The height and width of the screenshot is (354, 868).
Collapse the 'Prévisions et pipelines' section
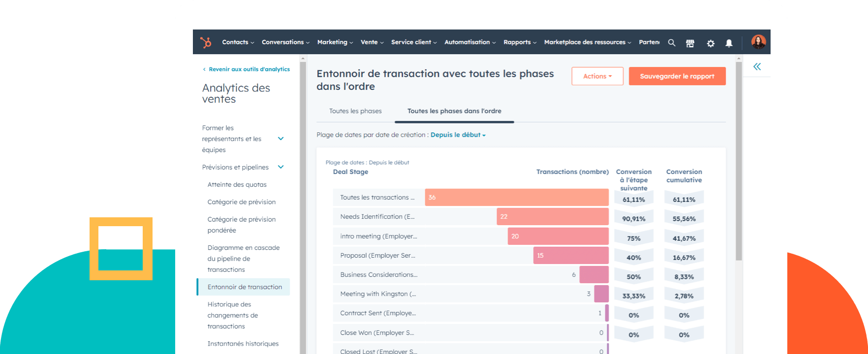[x=280, y=167]
